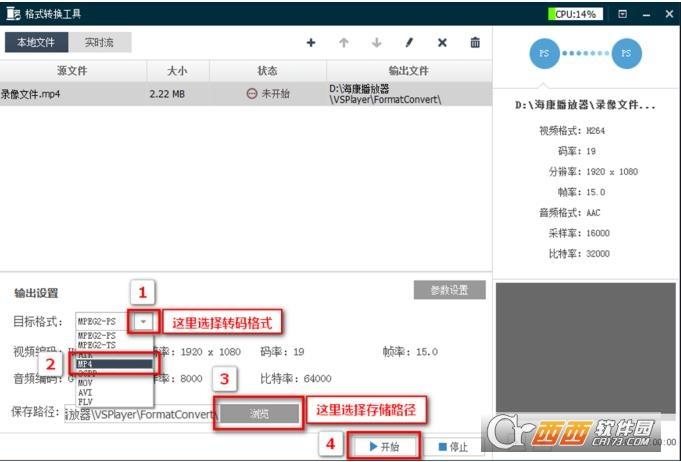Click the 状态 column header
Image resolution: width=681 pixels, height=462 pixels.
(267, 70)
